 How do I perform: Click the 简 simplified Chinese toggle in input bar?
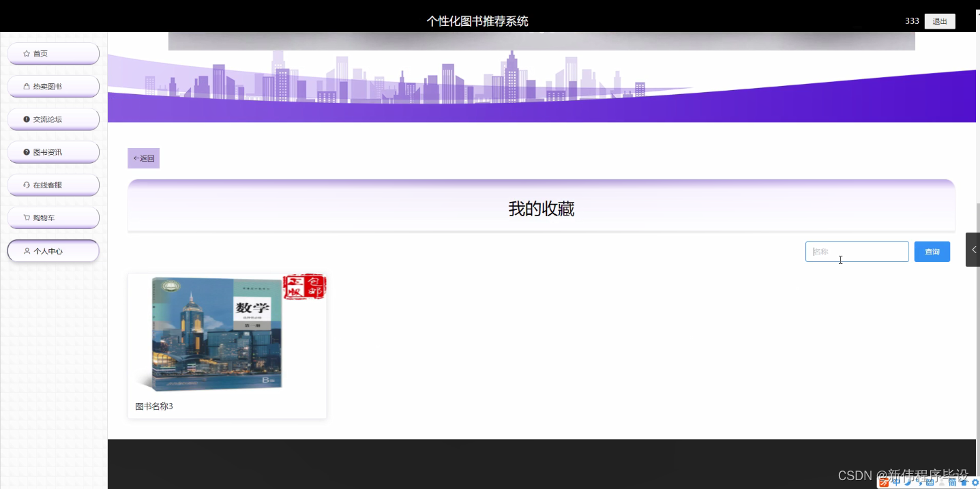pos(953,483)
